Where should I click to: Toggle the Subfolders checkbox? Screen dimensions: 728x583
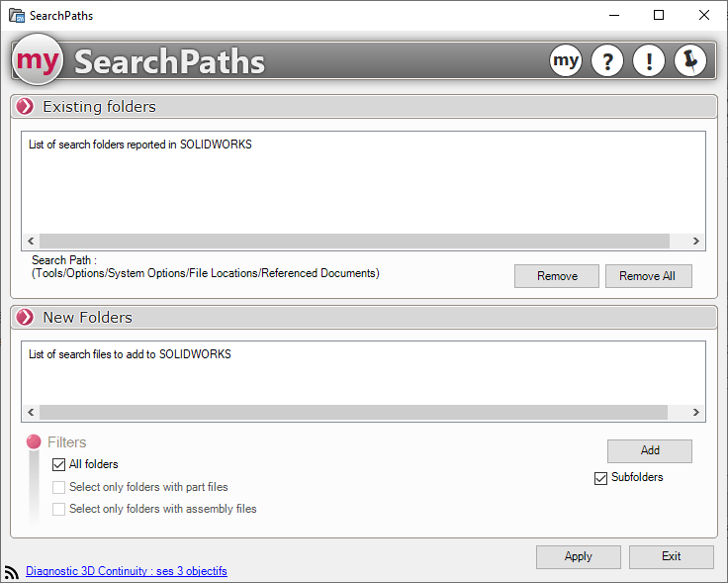click(600, 478)
